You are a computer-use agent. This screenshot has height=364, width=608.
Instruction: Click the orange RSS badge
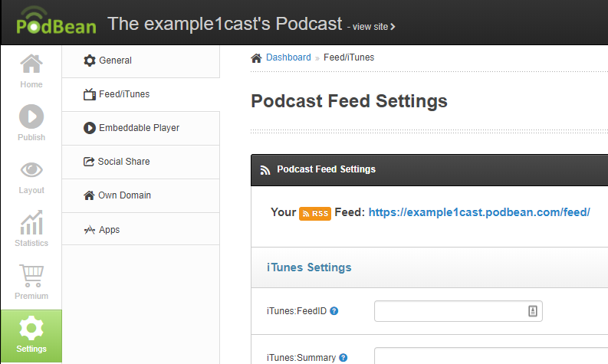[x=315, y=213]
